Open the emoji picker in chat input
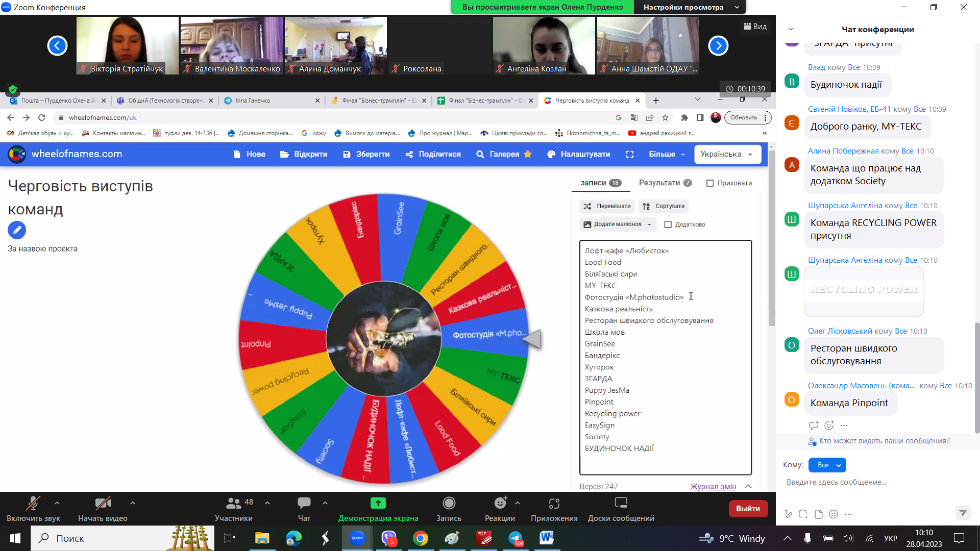Viewport: 980px width, 551px height. click(x=834, y=514)
